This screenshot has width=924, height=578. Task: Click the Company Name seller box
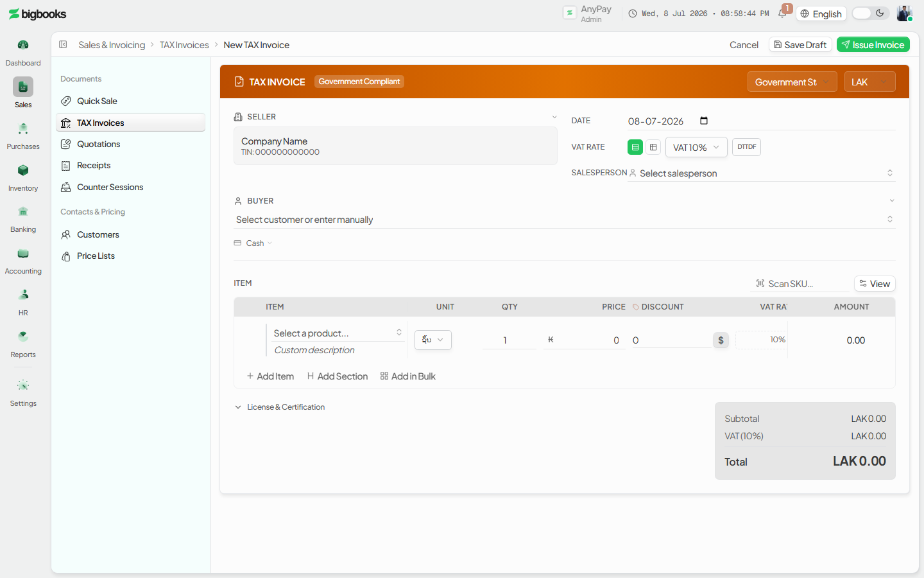tap(395, 146)
